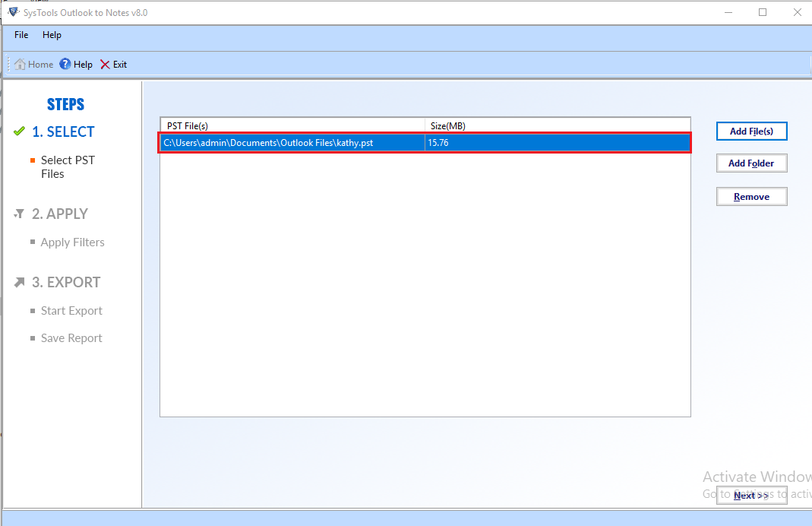Screen dimensions: 812x526
Task: Click the Exit label in toolbar
Action: (x=120, y=65)
